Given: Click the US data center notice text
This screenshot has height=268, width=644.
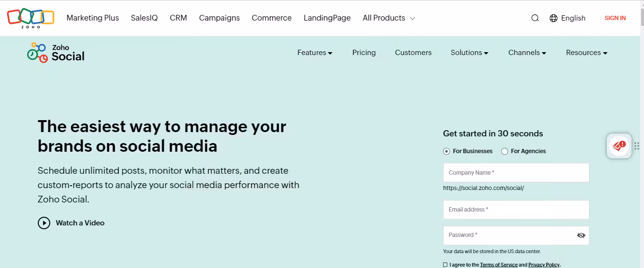Looking at the screenshot, I should [x=492, y=252].
